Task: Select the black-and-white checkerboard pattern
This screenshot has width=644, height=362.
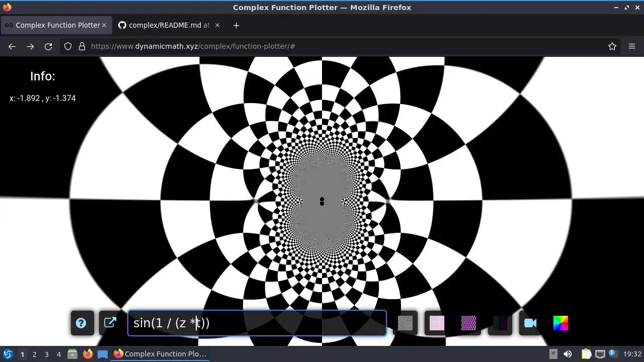Action: pos(405,323)
